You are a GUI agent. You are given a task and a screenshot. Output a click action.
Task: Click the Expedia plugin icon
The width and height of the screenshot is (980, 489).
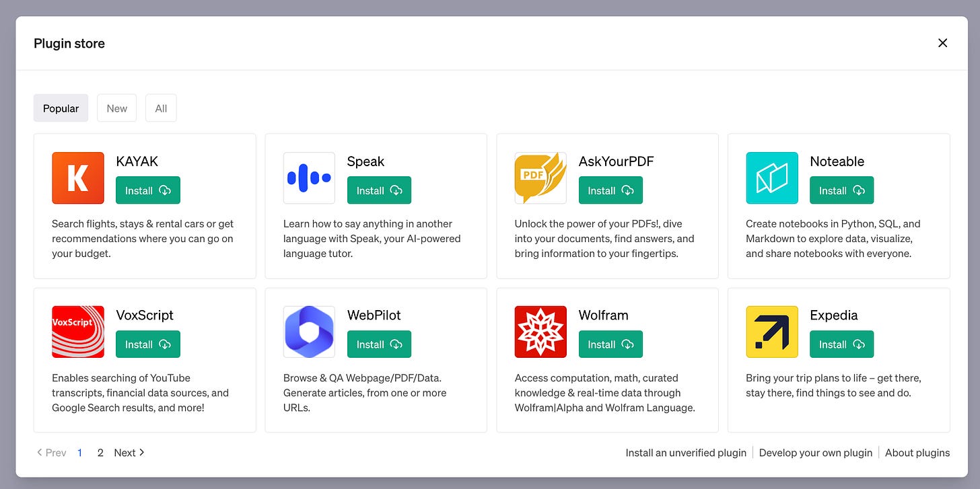pyautogui.click(x=772, y=332)
